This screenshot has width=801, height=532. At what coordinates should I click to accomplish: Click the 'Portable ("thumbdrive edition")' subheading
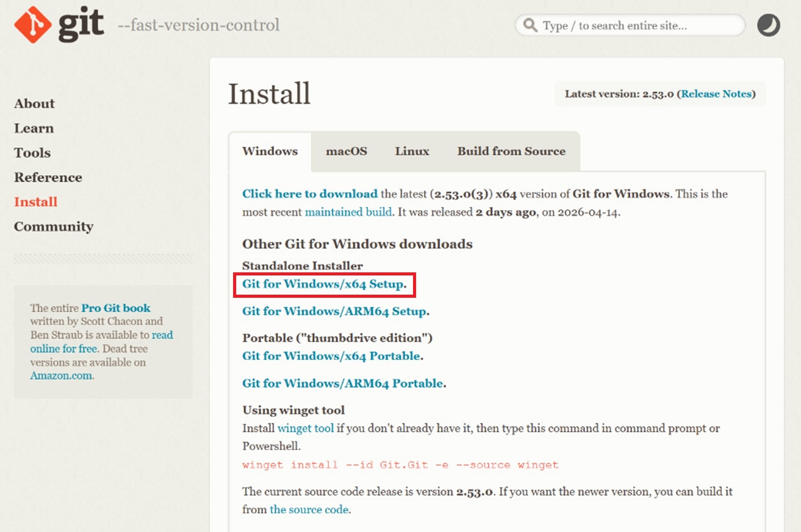pyautogui.click(x=337, y=338)
